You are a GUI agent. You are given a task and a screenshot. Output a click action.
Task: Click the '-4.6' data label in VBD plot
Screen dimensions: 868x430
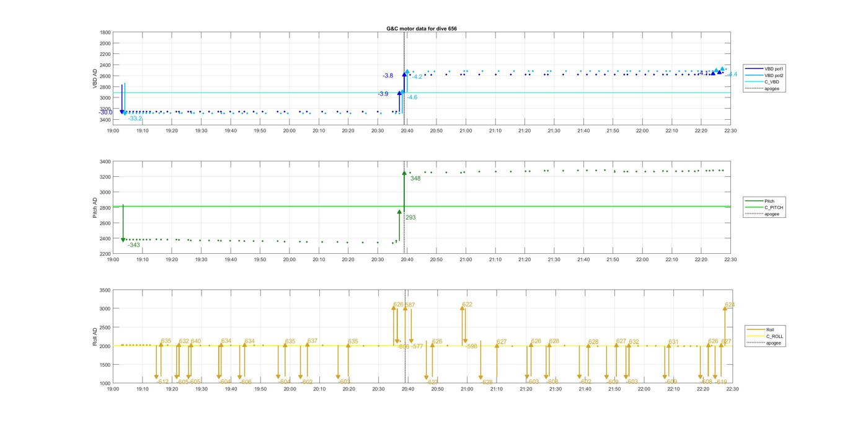coord(412,97)
